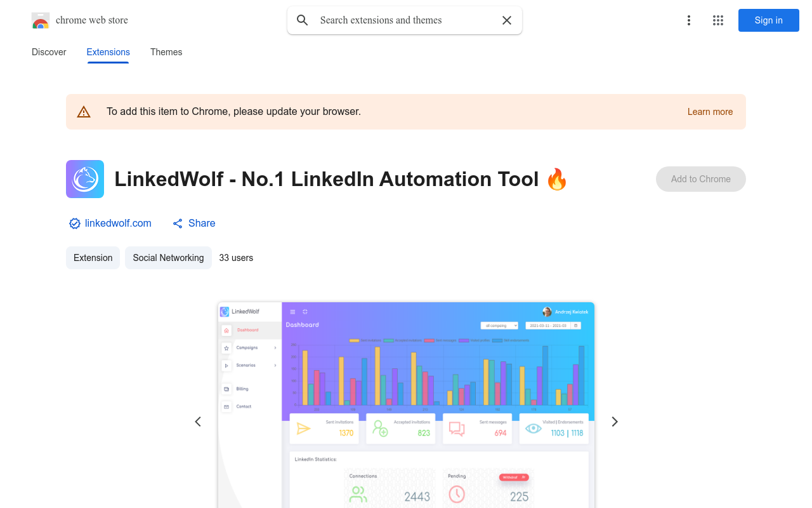Click the Extension category chip
This screenshot has height=508, width=812.
(x=93, y=258)
